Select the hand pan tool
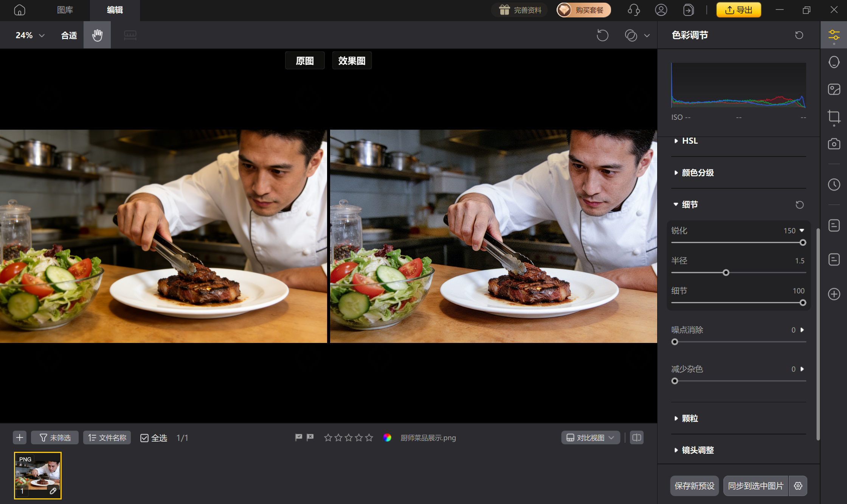This screenshot has width=847, height=504. pyautogui.click(x=97, y=35)
